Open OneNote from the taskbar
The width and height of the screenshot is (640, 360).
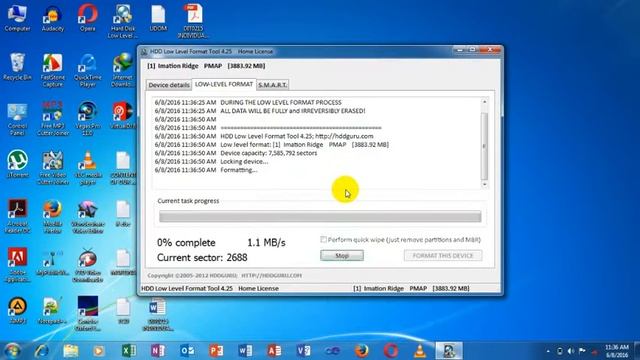tap(158, 351)
